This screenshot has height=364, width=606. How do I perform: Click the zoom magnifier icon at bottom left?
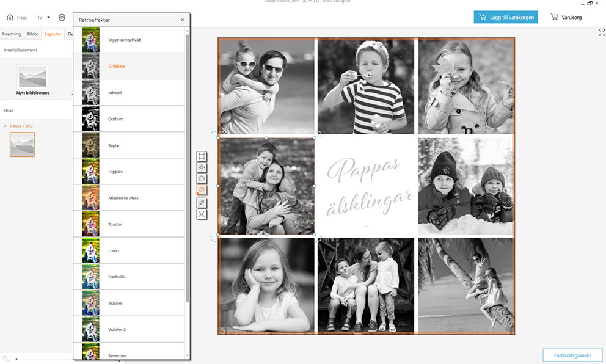(x=5, y=359)
